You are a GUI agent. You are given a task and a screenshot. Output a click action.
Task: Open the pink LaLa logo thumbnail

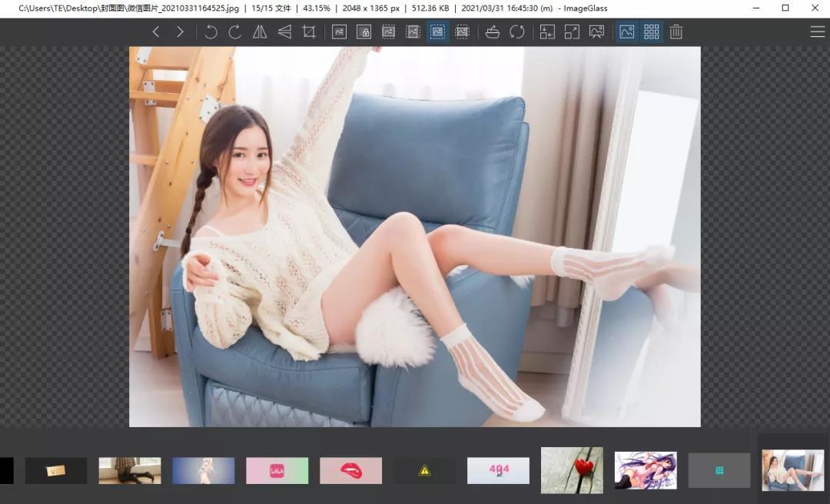(x=277, y=471)
